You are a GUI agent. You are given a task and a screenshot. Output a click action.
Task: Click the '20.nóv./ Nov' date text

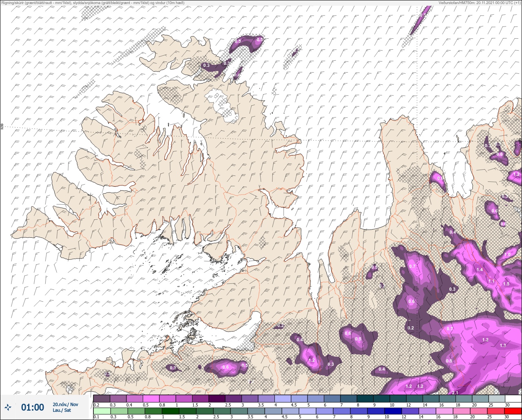65,405
